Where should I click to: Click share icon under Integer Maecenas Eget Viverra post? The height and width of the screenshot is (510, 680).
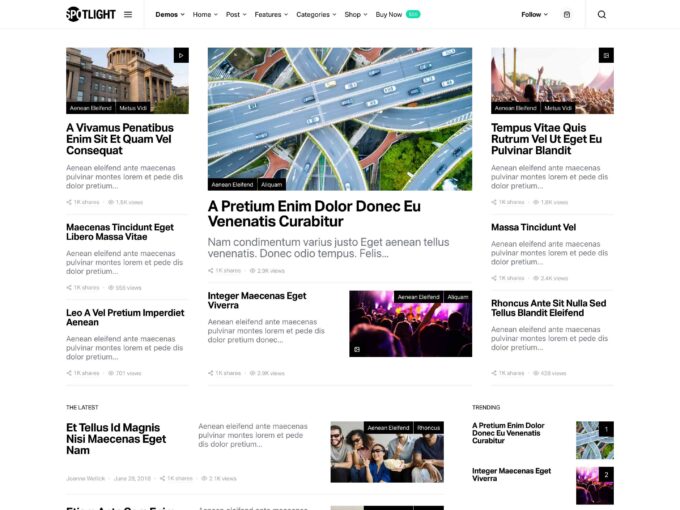210,373
